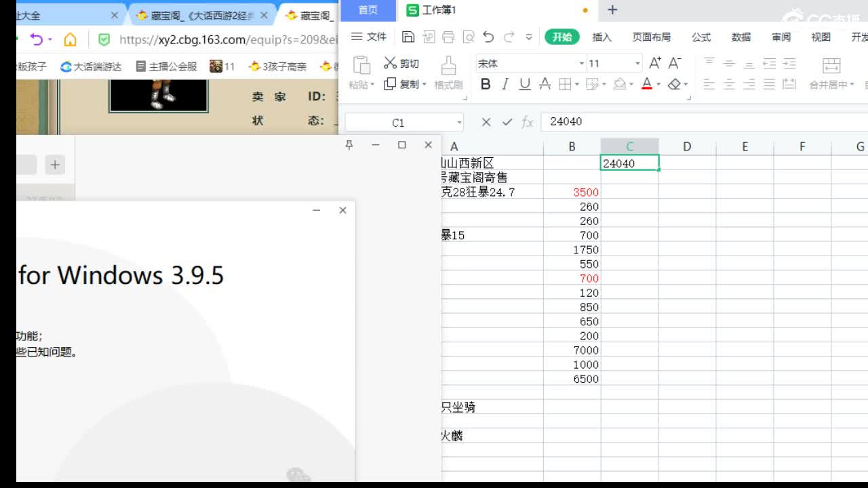
Task: Switch to the 数据 (Data) tab
Action: [741, 37]
